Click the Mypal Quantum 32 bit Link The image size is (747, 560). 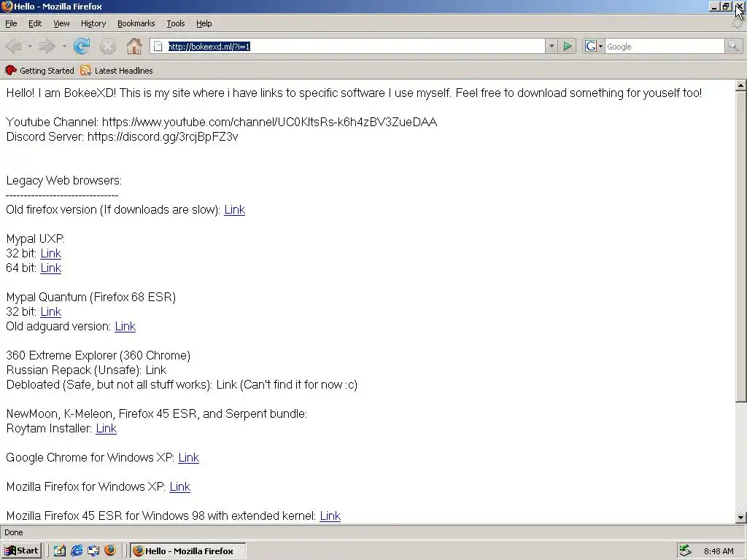click(x=50, y=311)
